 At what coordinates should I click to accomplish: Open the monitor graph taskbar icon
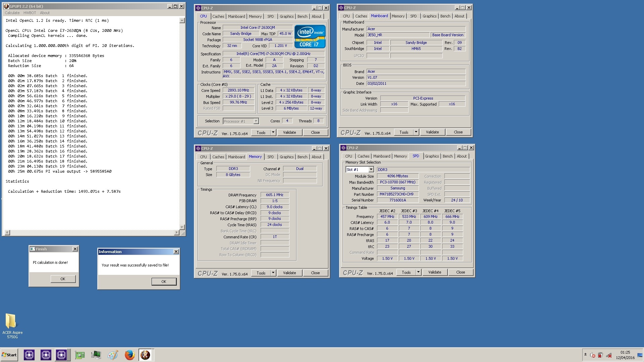click(x=96, y=355)
